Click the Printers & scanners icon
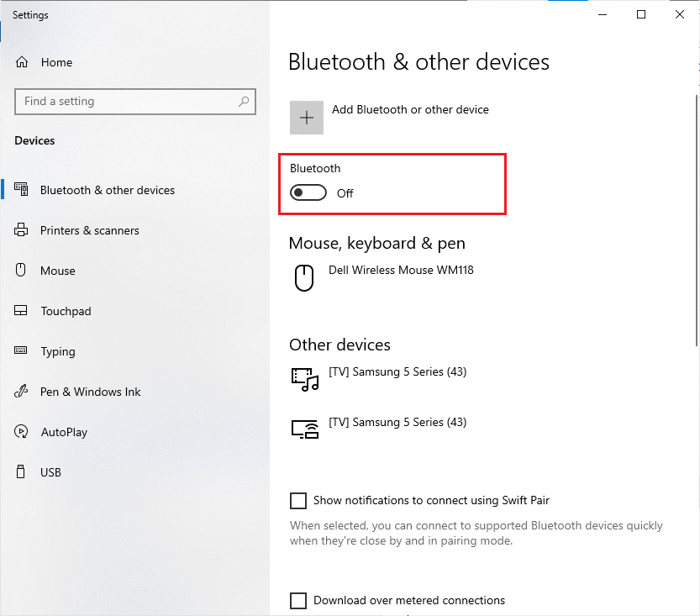This screenshot has width=700, height=616. click(x=23, y=231)
